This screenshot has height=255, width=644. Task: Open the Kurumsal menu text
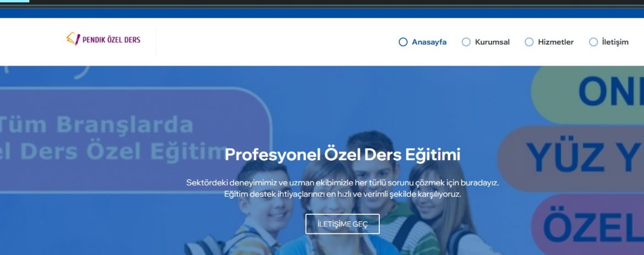coord(492,42)
